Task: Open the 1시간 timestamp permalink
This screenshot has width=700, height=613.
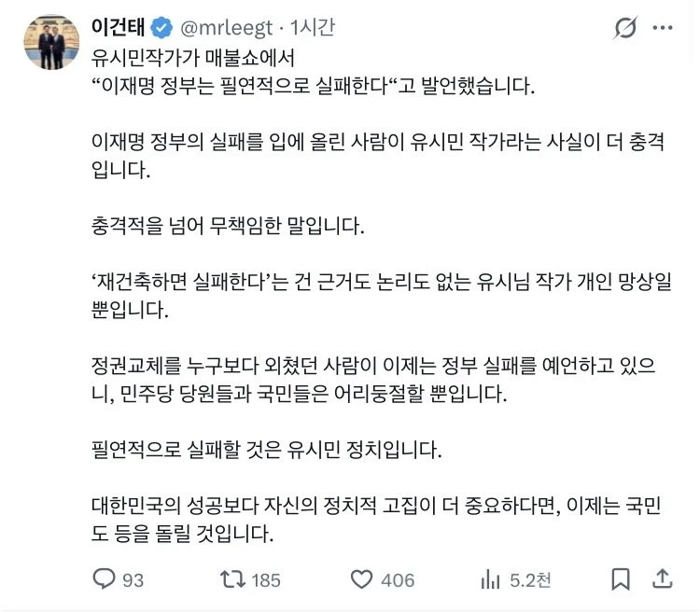Action: (x=313, y=28)
